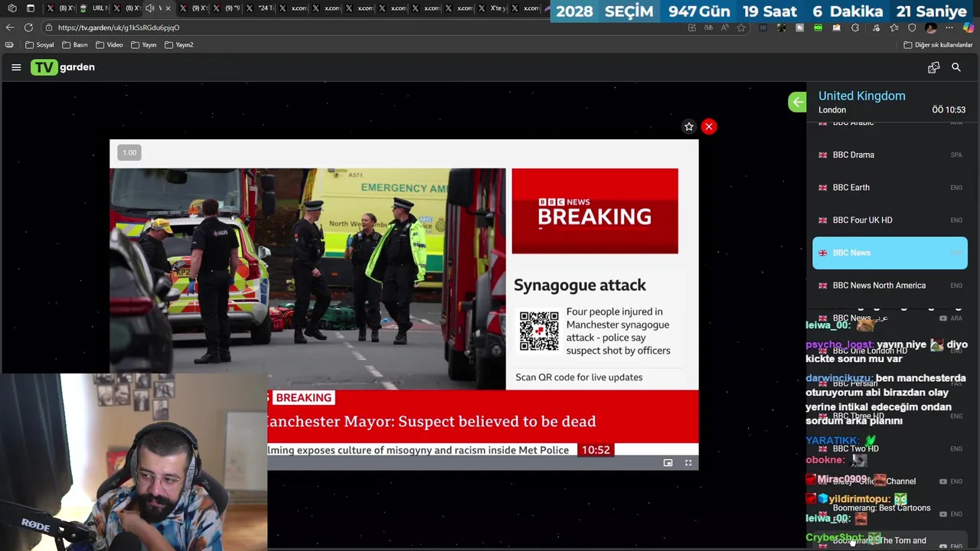Select the highlighted BBC News channel
The image size is (980, 551).
click(890, 253)
